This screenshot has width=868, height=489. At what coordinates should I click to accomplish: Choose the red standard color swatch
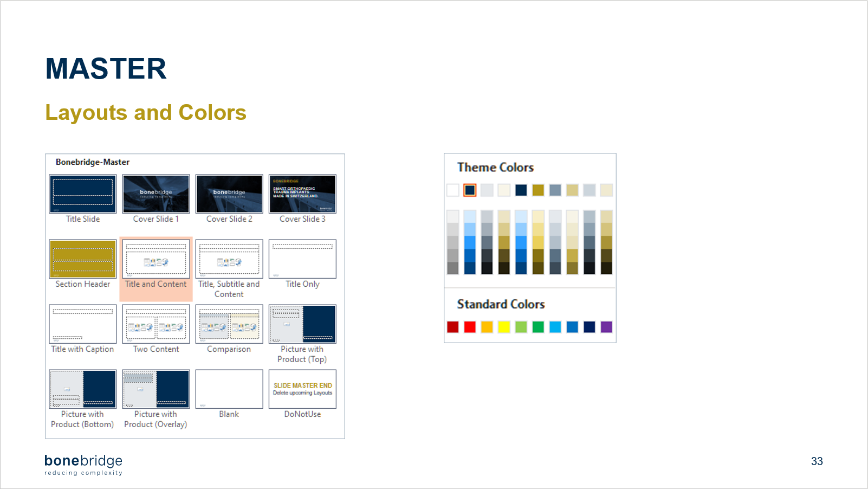coord(470,327)
